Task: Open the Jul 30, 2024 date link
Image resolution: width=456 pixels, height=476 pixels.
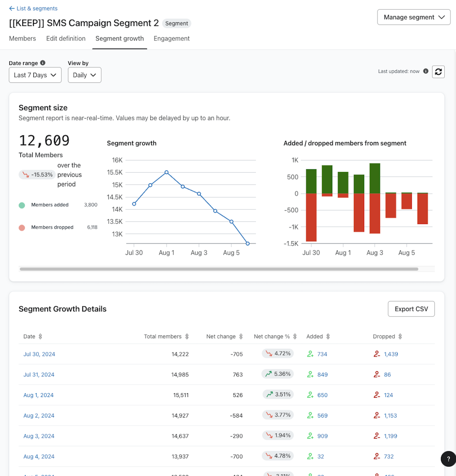Action: [39, 354]
